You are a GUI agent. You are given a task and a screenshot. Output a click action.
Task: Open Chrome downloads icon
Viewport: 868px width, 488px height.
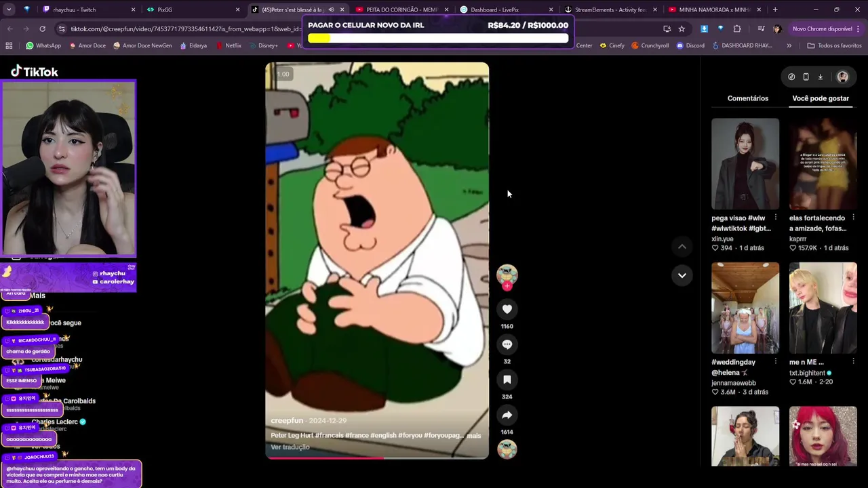704,28
